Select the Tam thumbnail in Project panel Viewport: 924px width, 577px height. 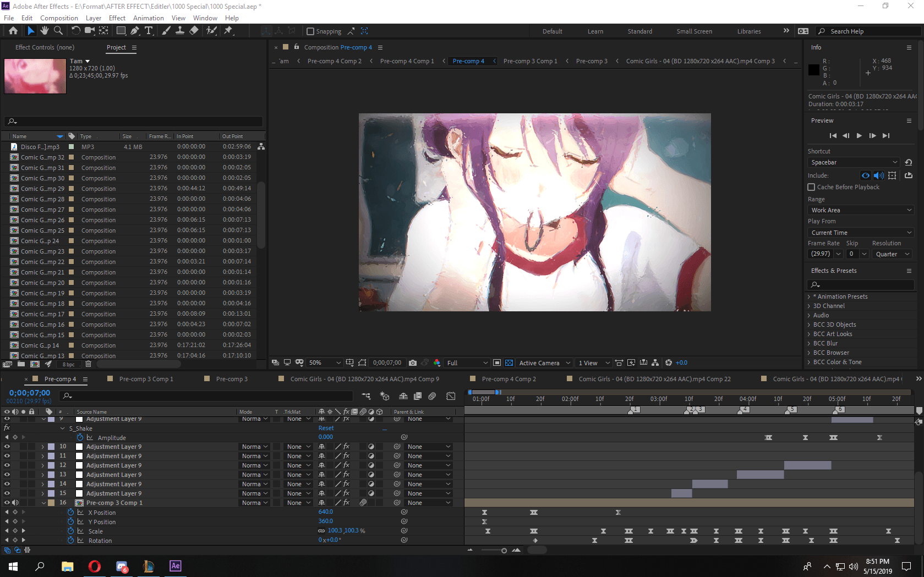[35, 76]
